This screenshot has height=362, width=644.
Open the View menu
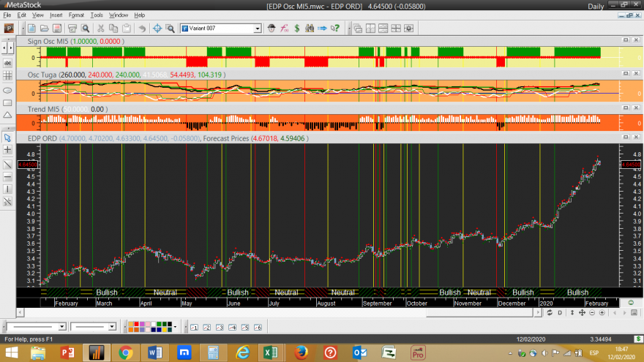coord(38,15)
